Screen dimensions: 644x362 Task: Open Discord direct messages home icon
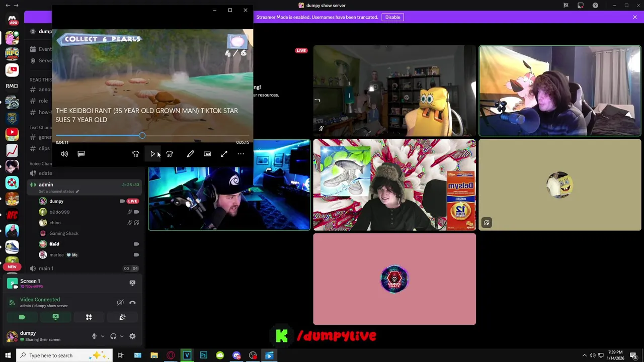click(13, 20)
